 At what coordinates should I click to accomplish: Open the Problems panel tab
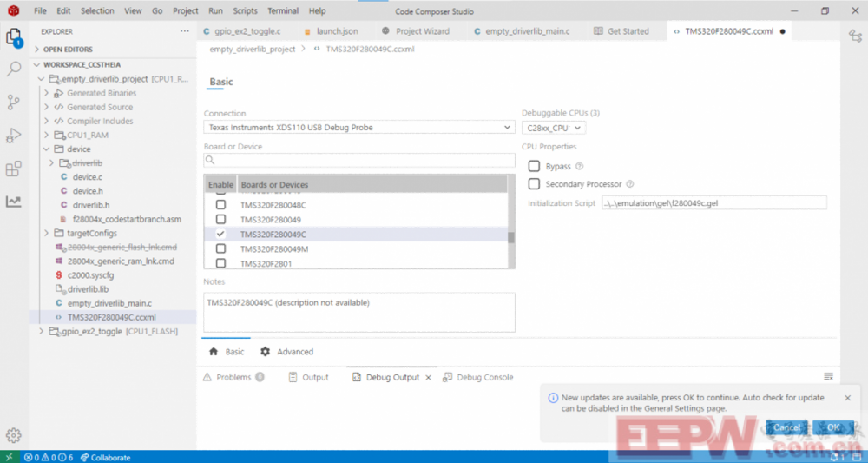pos(233,377)
